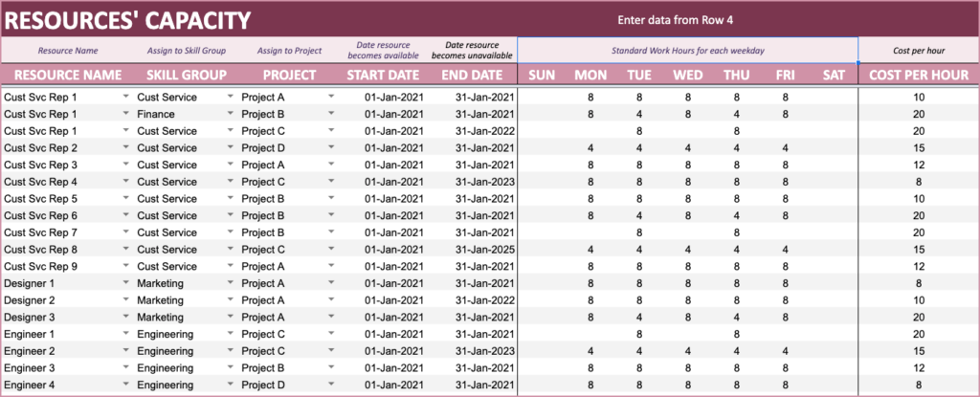Select the SUN column header

[x=542, y=75]
